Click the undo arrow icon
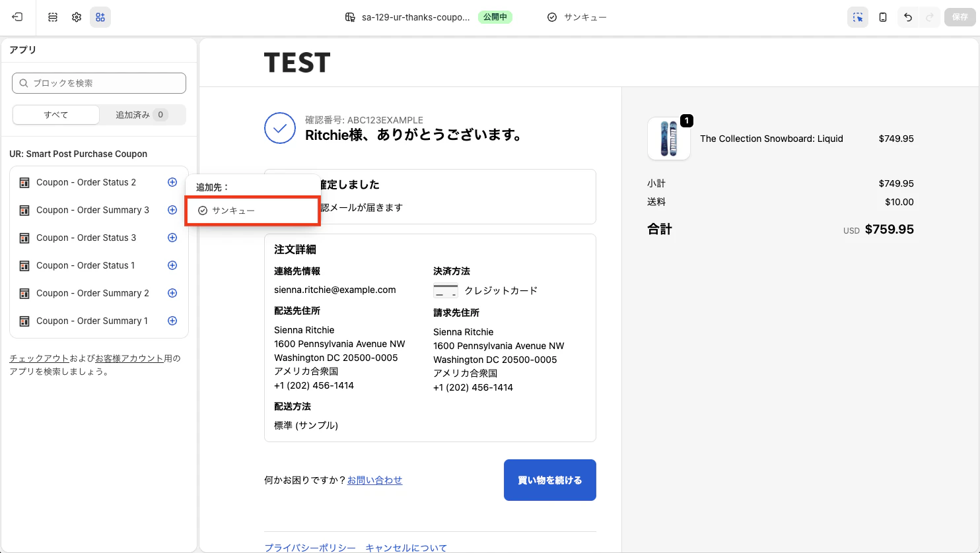This screenshot has width=980, height=553. click(908, 17)
